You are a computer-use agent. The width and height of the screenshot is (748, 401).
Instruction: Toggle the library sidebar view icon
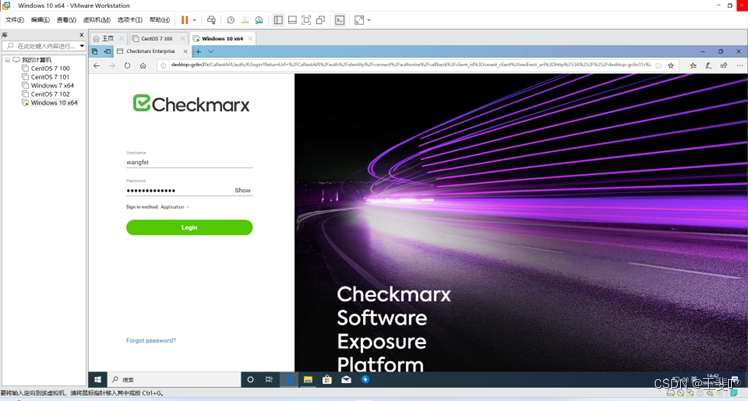click(278, 20)
